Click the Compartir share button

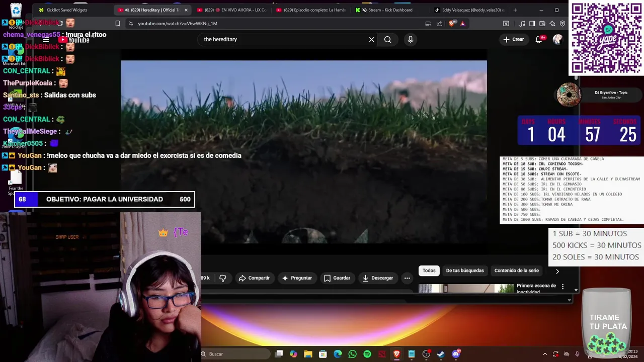(254, 278)
